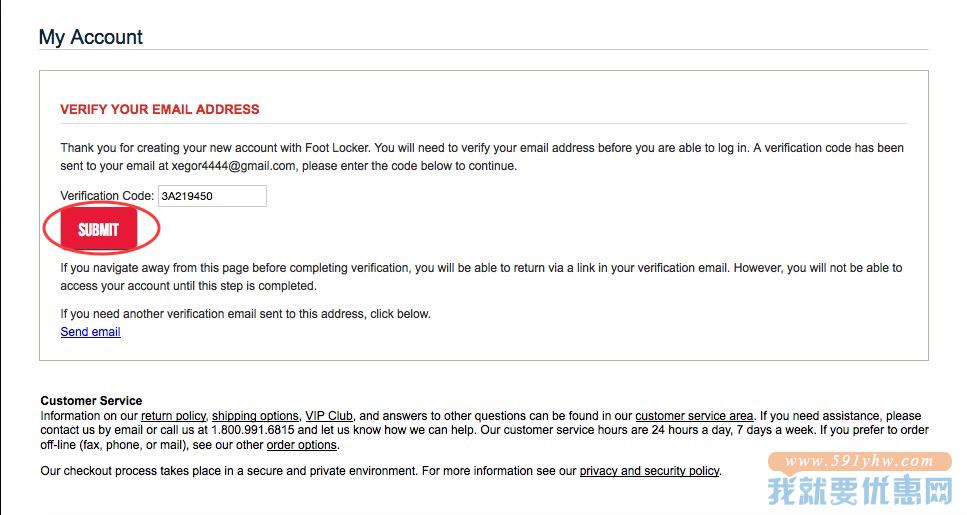Click the Customer Service heading
Image resolution: width=967 pixels, height=515 pixels.
(x=91, y=400)
